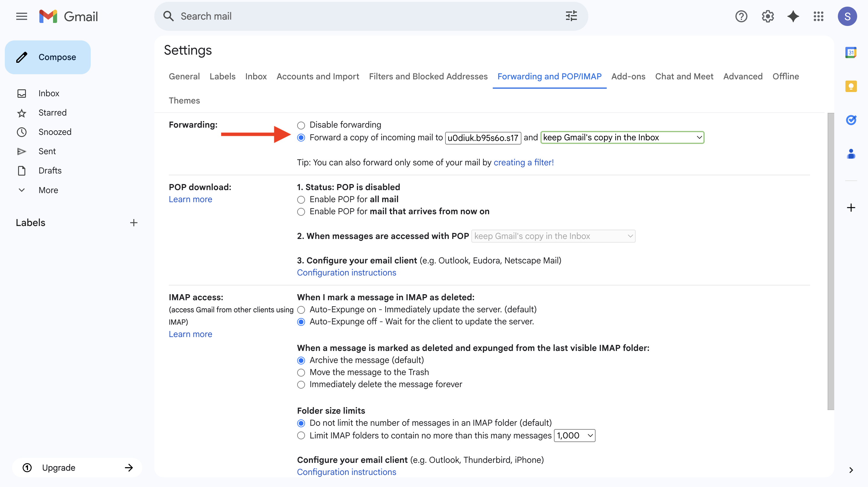Screen dimensions: 868x487
Task: Open the Gemini sparkle icon
Action: click(x=793, y=16)
